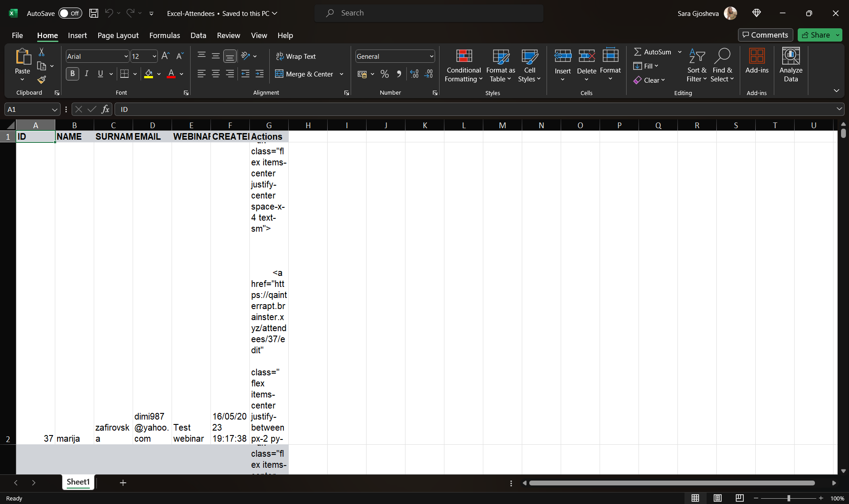
Task: Click the Increase Font Size icon
Action: point(165,56)
